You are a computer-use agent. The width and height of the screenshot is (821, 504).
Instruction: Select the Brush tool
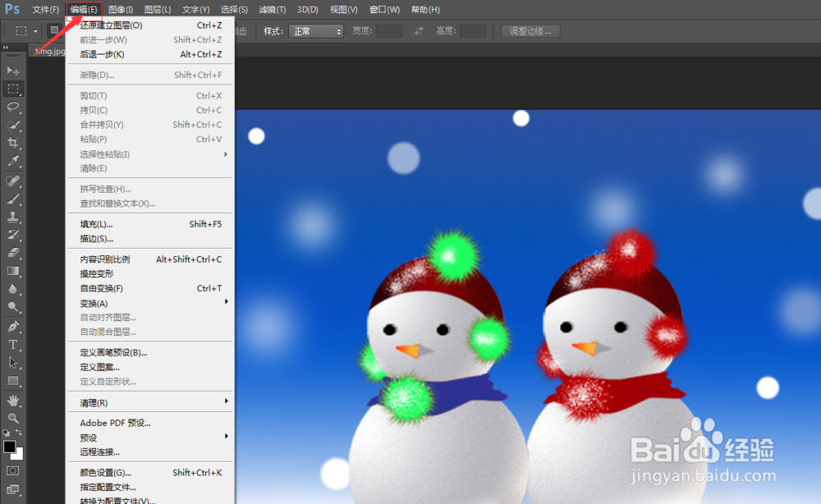coord(13,199)
